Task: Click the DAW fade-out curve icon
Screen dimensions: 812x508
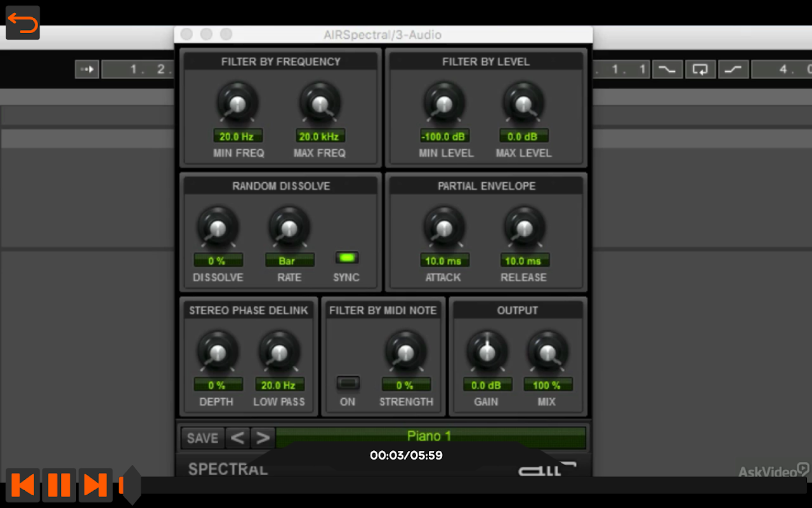Action: pyautogui.click(x=666, y=69)
